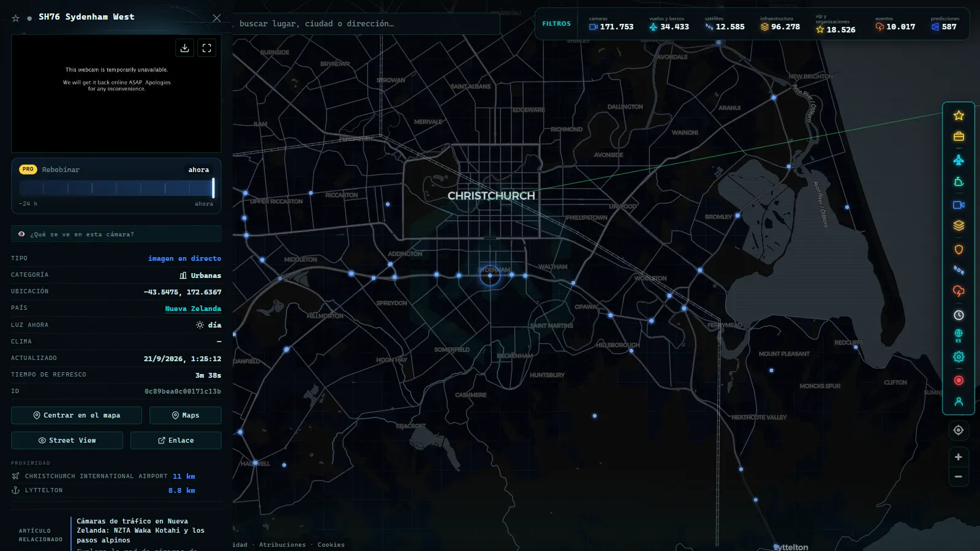
Task: Toggle the satellites icon in right sidebar
Action: [x=959, y=270]
